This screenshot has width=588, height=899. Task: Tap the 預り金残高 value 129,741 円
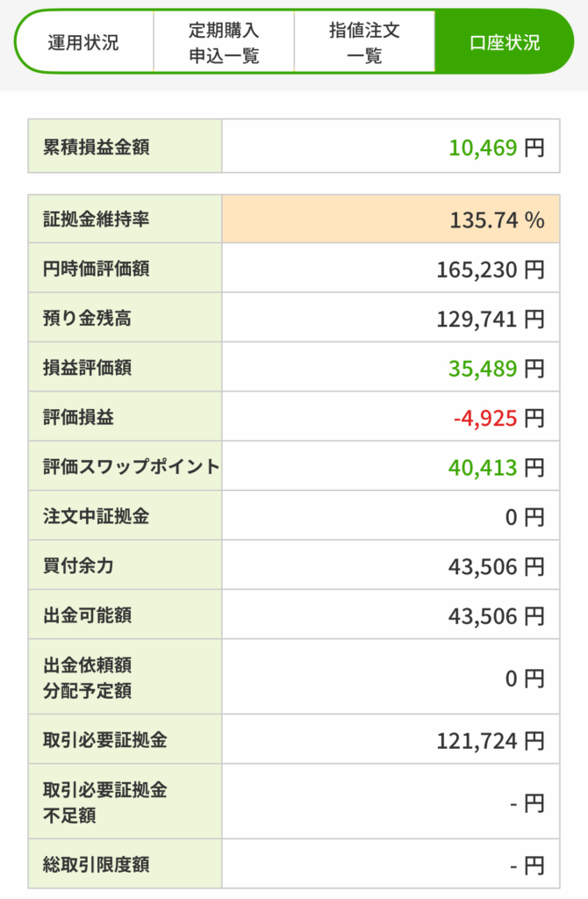(490, 319)
